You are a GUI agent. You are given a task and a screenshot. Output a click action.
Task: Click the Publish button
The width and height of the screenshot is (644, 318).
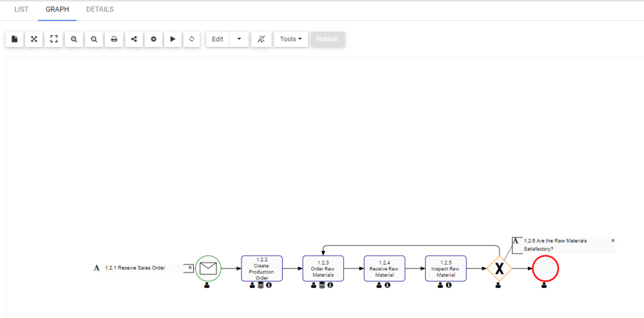(328, 39)
